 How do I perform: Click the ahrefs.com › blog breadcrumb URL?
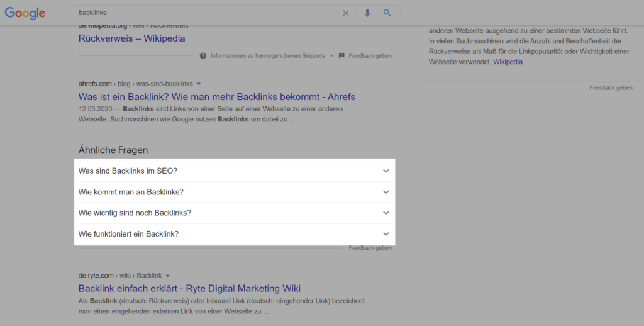(136, 84)
